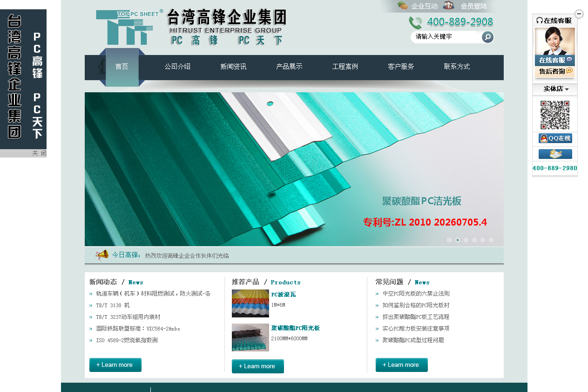The height and width of the screenshot is (392, 588).
Task: Open the 产品展示 menu item
Action: pyautogui.click(x=289, y=67)
